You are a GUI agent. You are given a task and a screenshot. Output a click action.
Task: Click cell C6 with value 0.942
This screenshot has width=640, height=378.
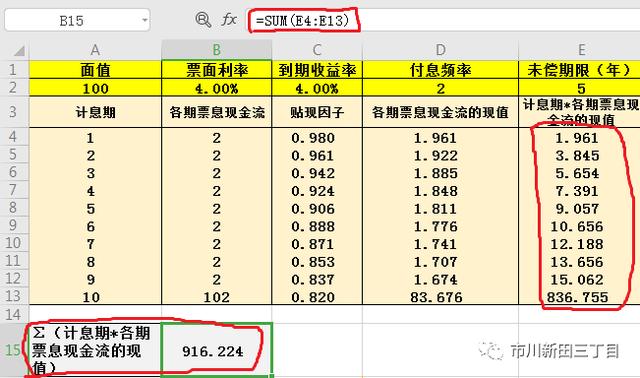pos(317,173)
